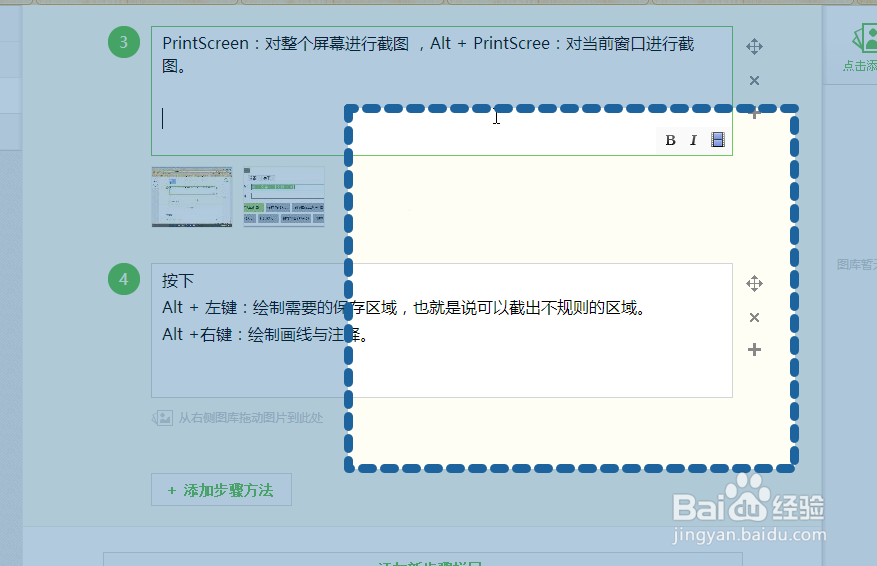Toggle bold formatting in step 3 editor
This screenshot has width=877, height=566.
click(670, 140)
